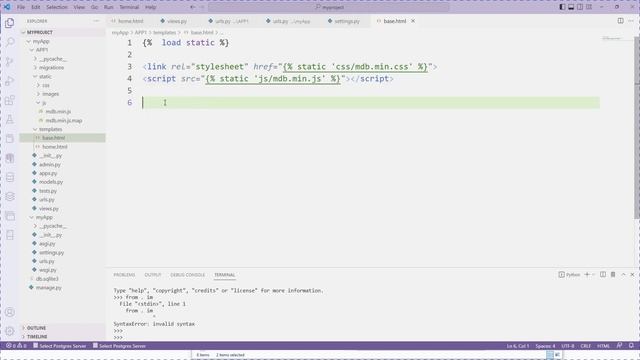Click the editor vertical scrollbar
The height and width of the screenshot is (360, 640).
pyautogui.click(x=637, y=127)
